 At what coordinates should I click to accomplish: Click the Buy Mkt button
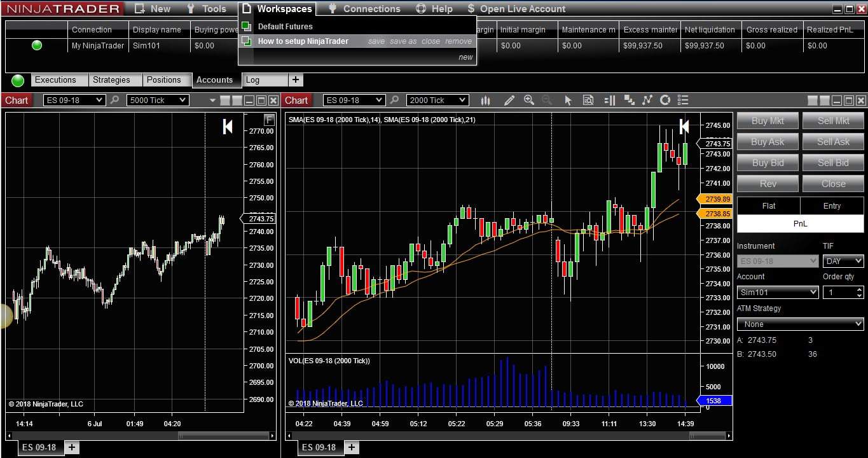point(768,121)
